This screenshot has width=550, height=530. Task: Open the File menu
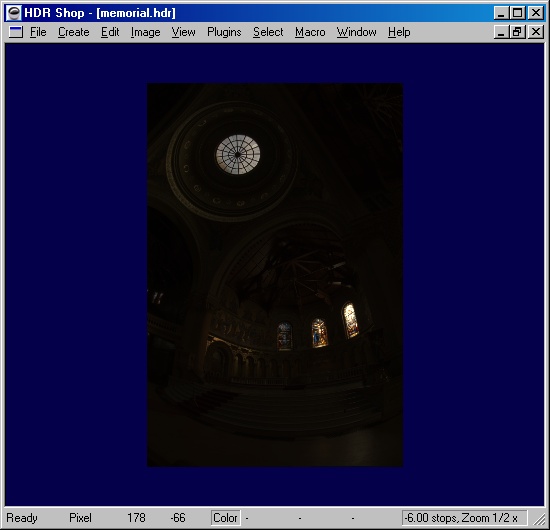click(38, 32)
